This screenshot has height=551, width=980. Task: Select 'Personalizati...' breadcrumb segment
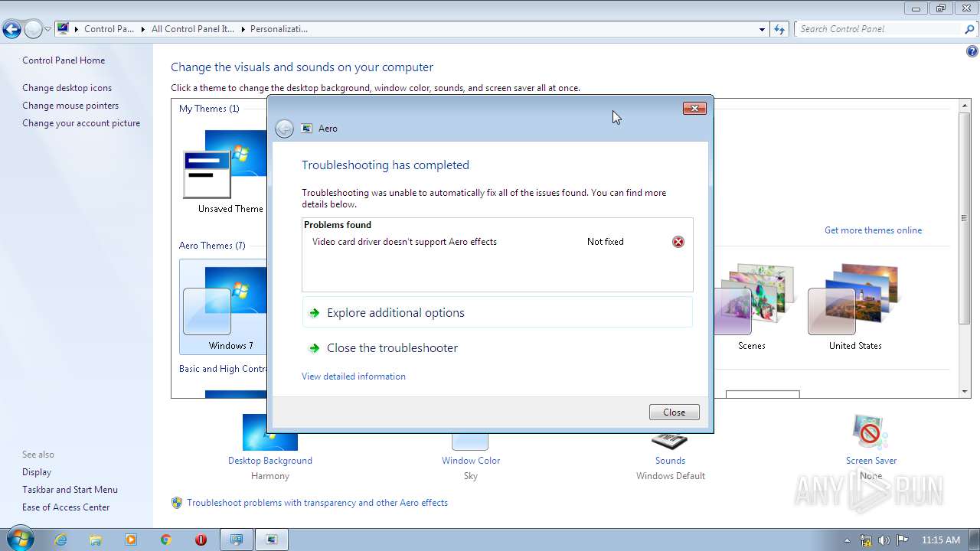click(279, 29)
